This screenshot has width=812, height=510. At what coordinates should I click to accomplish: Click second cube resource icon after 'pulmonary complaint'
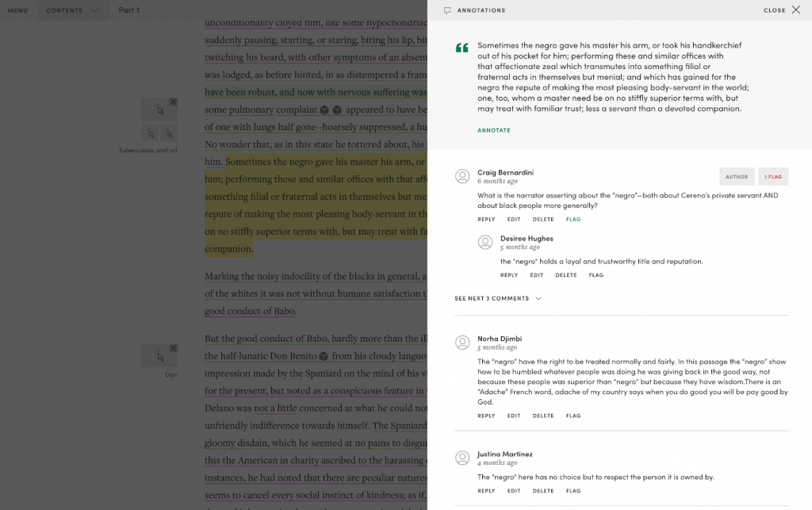(337, 109)
